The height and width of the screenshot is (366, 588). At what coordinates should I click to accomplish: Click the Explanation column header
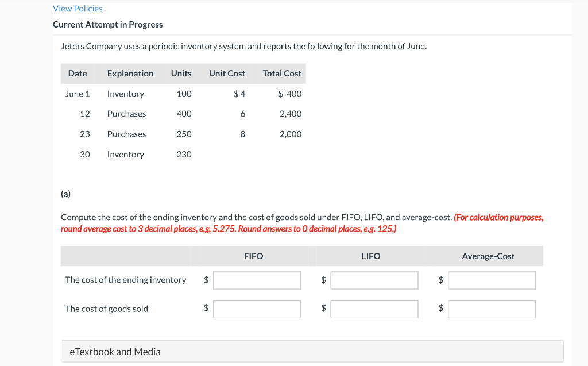coord(130,74)
